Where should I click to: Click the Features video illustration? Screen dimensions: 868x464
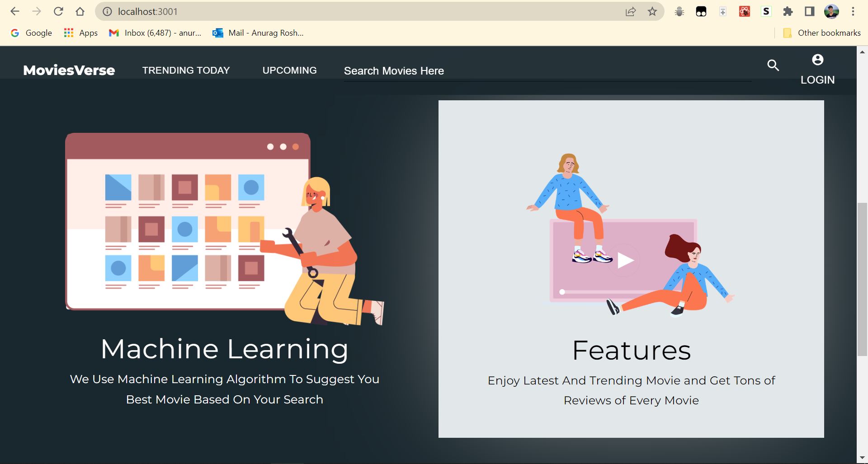[x=631, y=235]
